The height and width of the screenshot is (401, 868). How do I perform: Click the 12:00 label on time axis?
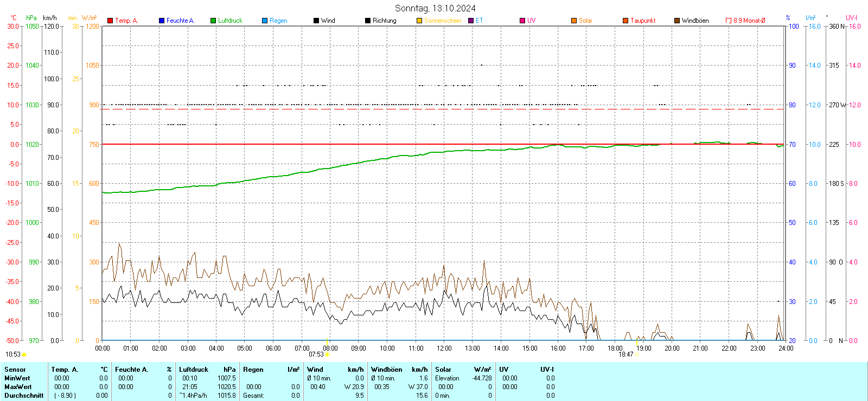coord(444,348)
